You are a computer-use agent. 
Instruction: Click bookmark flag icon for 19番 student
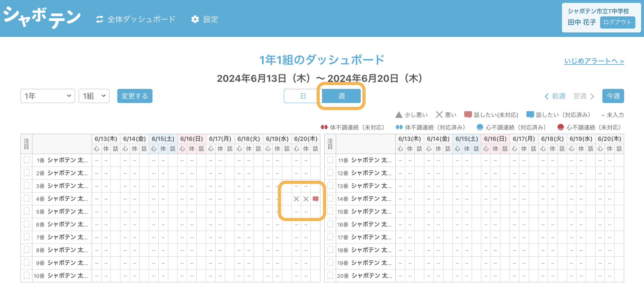330,263
